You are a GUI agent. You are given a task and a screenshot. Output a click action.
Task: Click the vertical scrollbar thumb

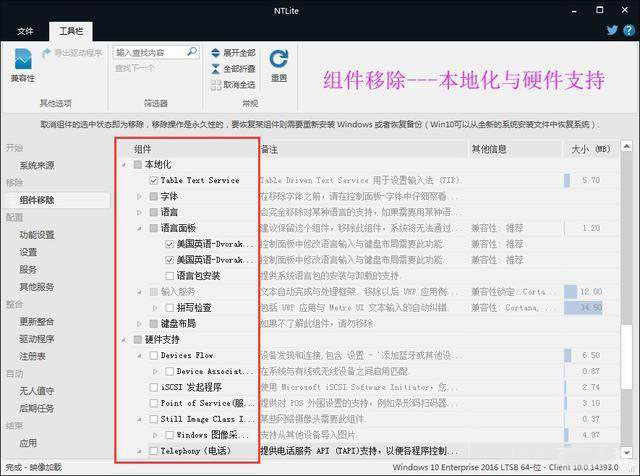(627, 356)
